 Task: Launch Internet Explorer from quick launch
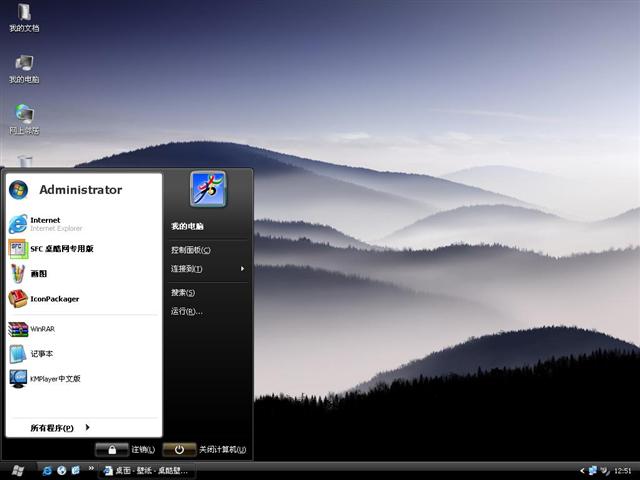pos(47,471)
